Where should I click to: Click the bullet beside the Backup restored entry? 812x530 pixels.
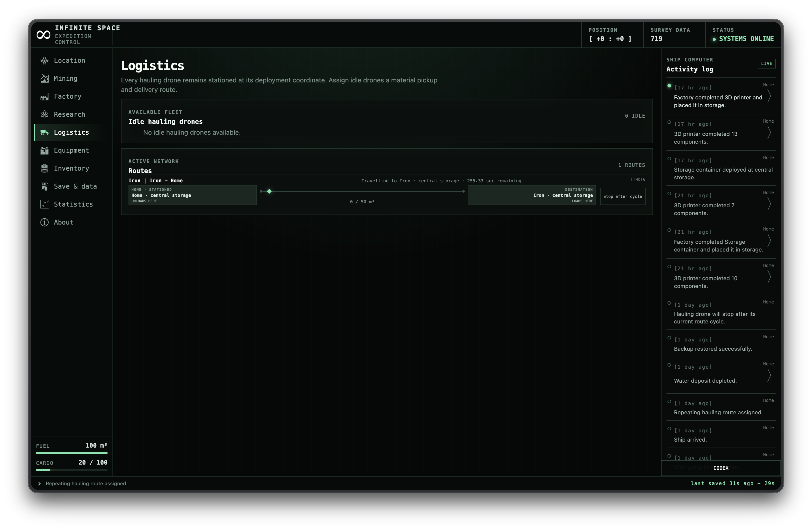(669, 338)
